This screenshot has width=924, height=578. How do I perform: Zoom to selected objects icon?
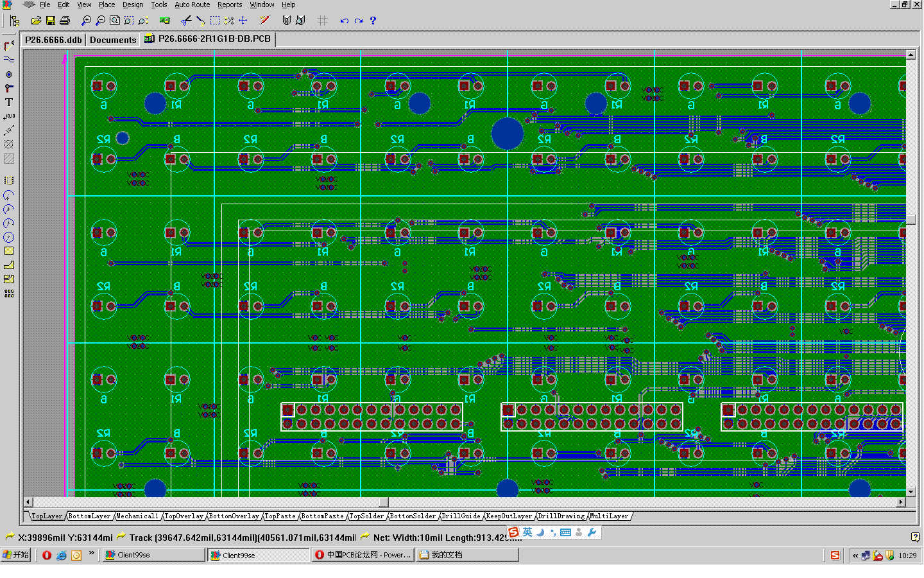[x=142, y=21]
